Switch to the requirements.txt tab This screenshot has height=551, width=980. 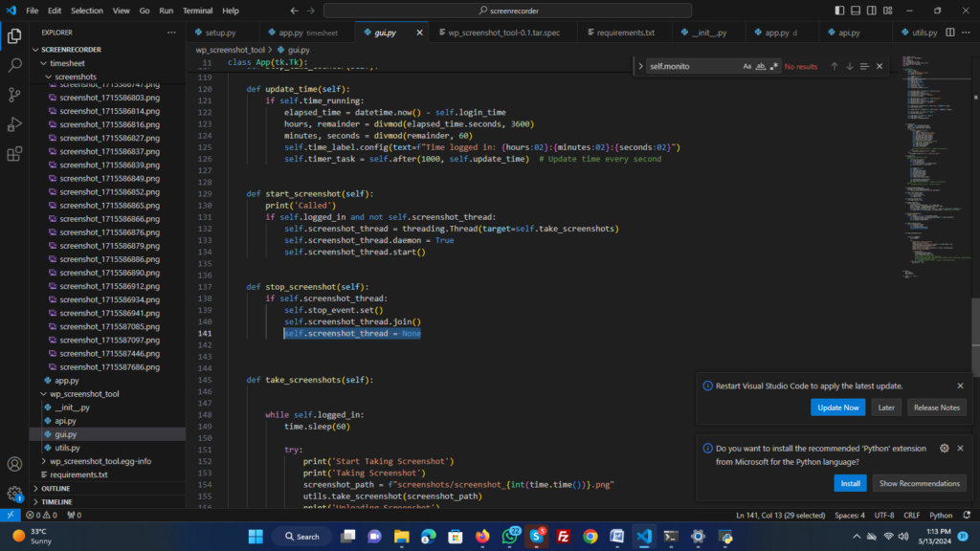pos(625,33)
